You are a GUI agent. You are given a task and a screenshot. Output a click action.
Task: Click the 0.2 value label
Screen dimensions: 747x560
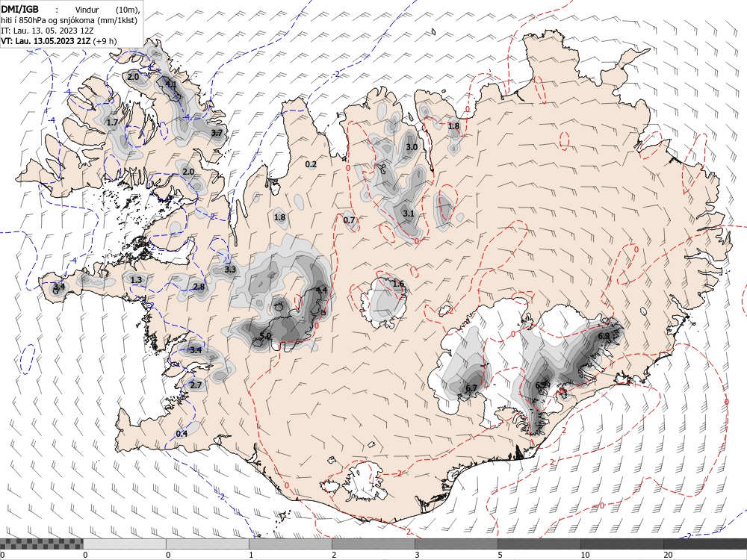[x=311, y=164]
